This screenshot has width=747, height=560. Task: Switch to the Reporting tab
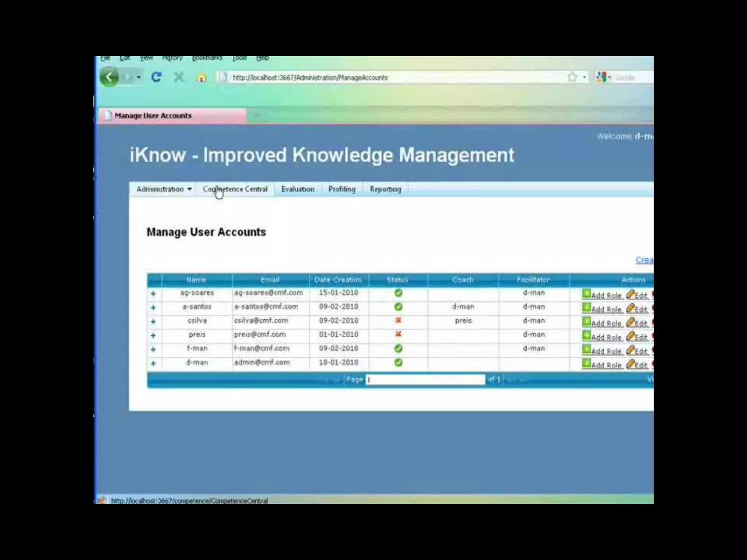(x=385, y=189)
